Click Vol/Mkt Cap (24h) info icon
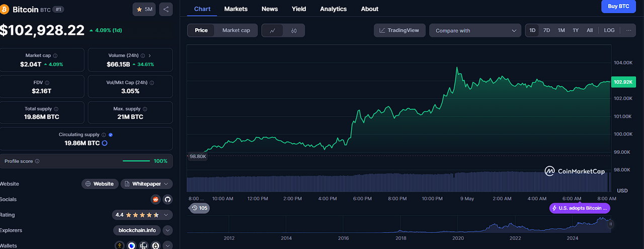The image size is (644, 249). click(x=152, y=83)
